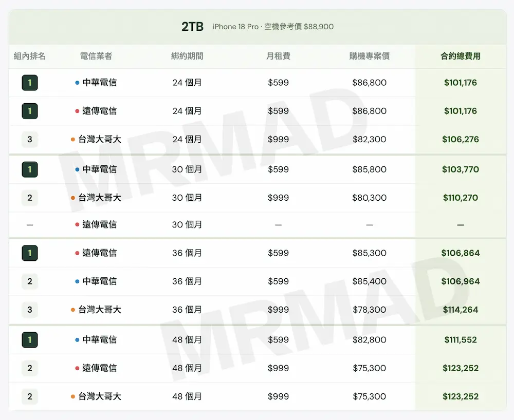Click the $106,864 contract total

point(461,253)
